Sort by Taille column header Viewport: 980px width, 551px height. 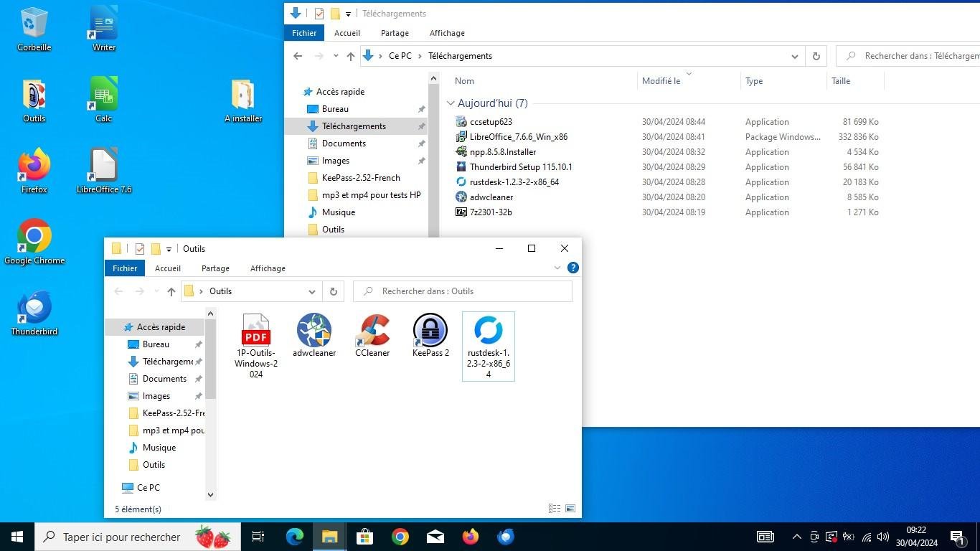(841, 81)
